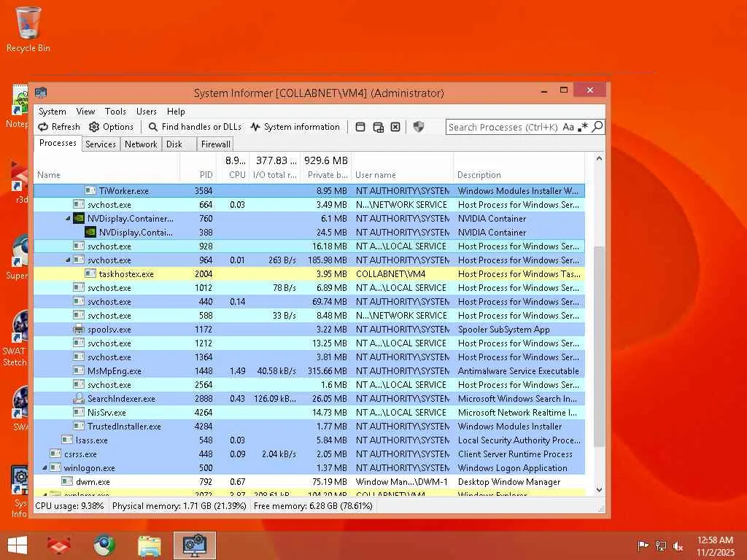
Task: Open Recycle Bin on the desktop
Action: point(28,29)
